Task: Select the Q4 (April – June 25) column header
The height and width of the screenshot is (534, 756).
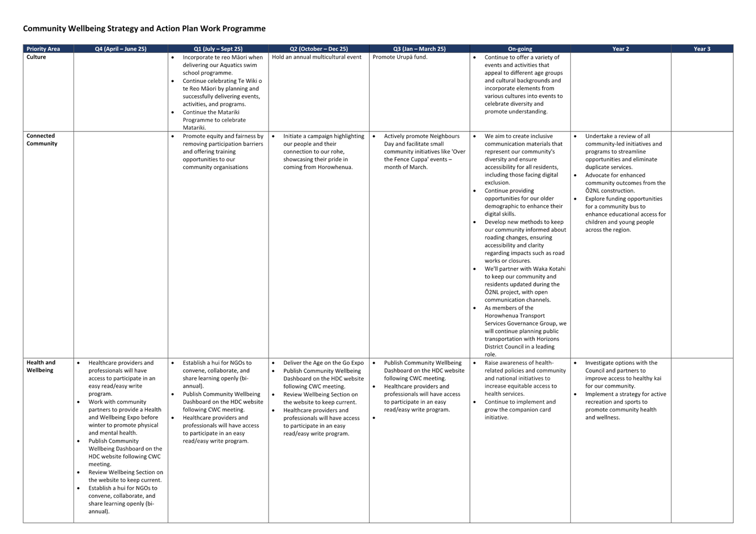Action: pos(121,49)
